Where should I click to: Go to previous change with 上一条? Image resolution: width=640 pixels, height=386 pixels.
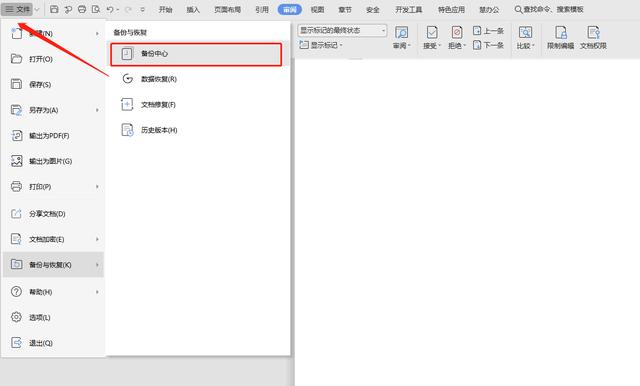coord(488,31)
